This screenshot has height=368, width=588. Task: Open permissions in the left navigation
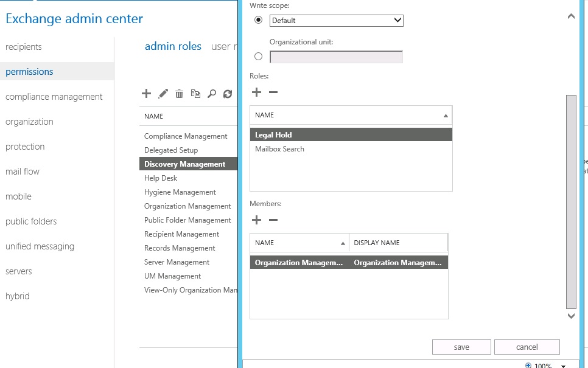point(29,72)
